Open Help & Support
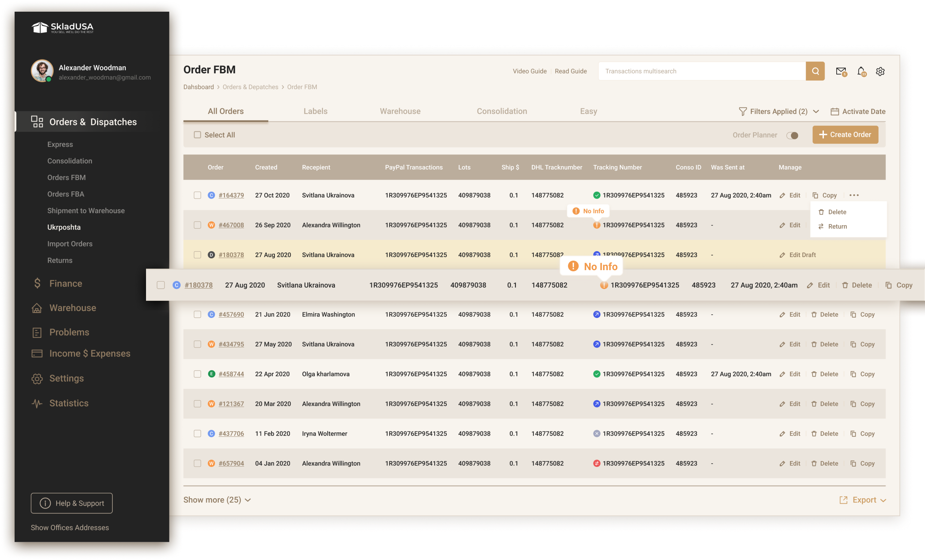The width and height of the screenshot is (925, 560). (x=72, y=503)
